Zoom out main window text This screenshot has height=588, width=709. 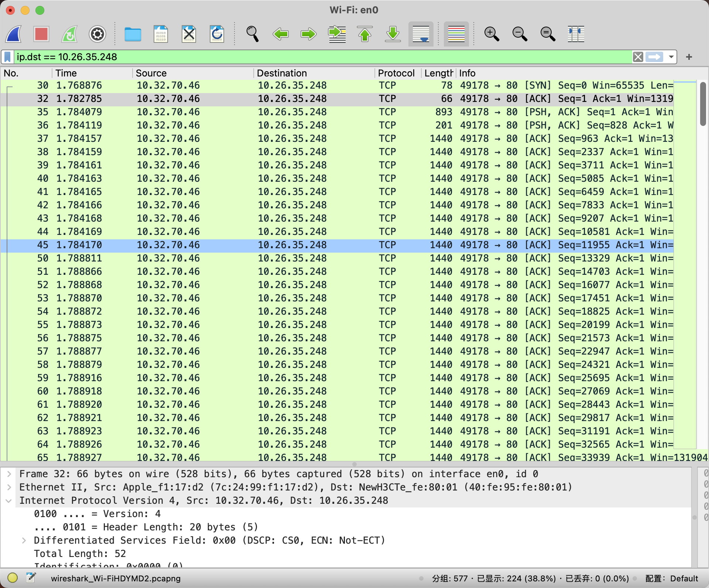click(x=520, y=34)
